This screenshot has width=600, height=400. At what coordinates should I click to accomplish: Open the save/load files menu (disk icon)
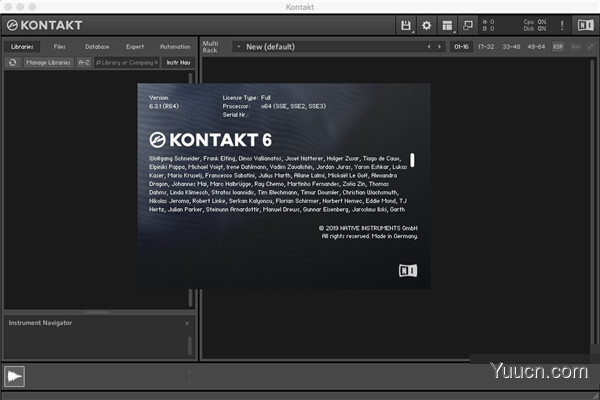[406, 25]
